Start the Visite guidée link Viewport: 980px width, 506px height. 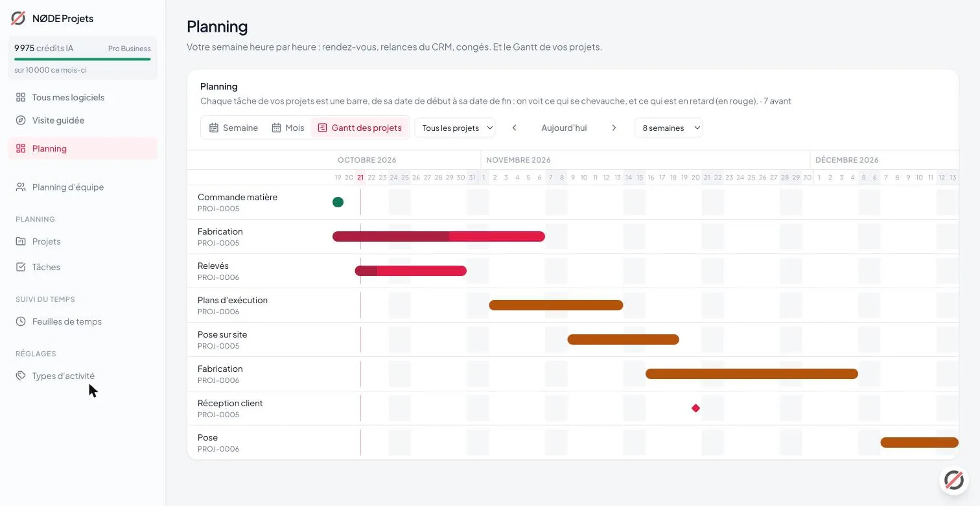(x=82, y=121)
